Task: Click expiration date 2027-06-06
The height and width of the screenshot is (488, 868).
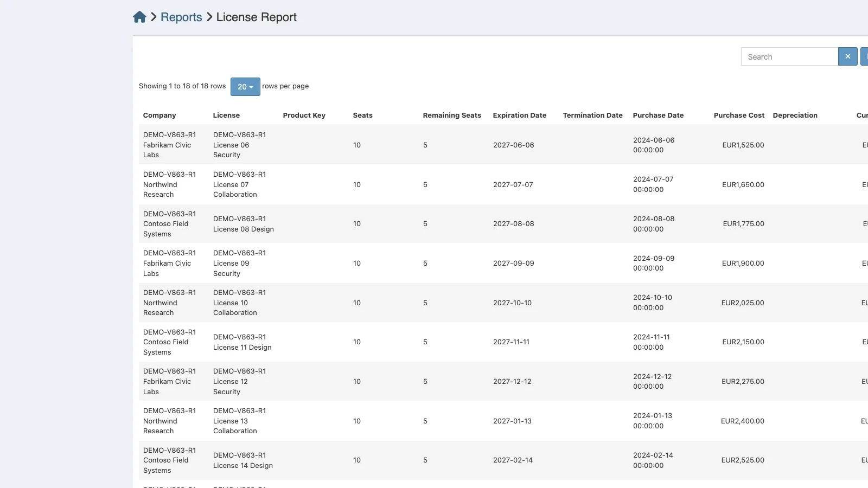Action: click(514, 145)
